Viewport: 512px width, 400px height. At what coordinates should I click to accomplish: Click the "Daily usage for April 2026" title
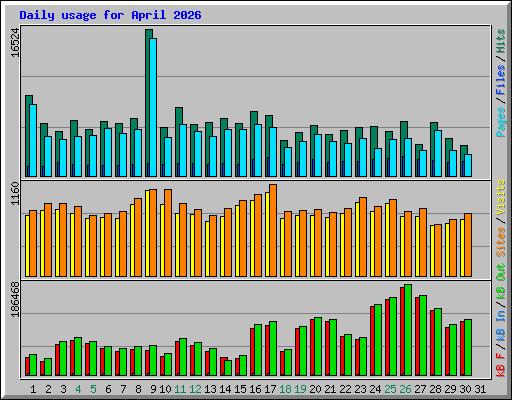coord(110,15)
